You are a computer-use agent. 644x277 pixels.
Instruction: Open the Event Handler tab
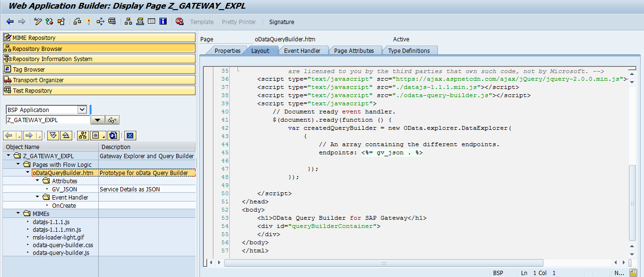pos(303,50)
